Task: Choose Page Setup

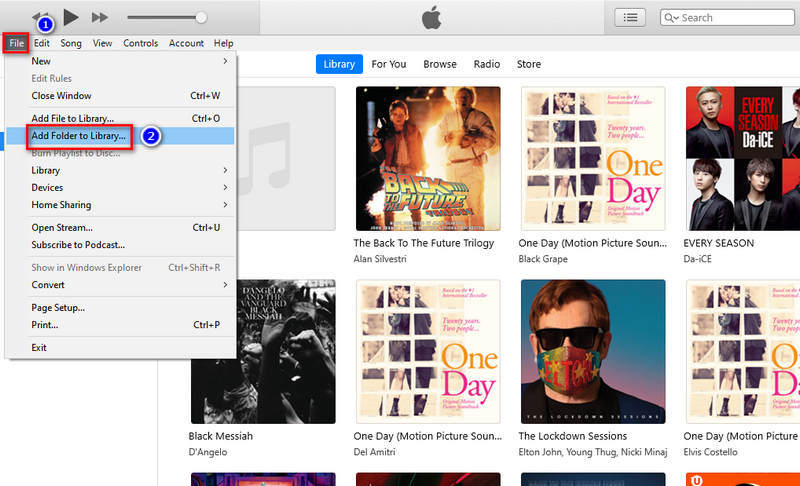Action: tap(120, 308)
